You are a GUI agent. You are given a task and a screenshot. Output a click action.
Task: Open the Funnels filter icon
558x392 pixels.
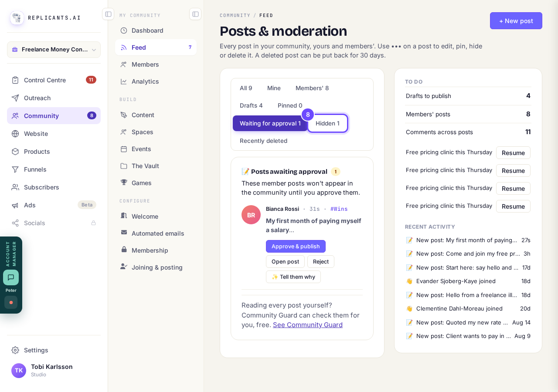tap(15, 169)
